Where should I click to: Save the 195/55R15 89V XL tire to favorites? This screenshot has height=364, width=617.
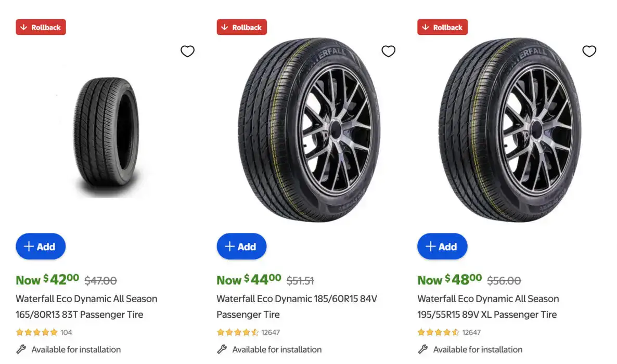589,51
